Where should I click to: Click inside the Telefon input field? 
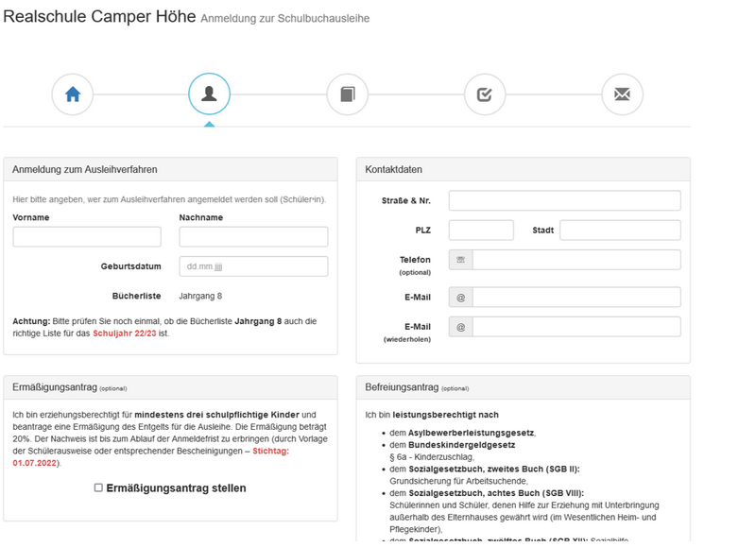(576, 260)
